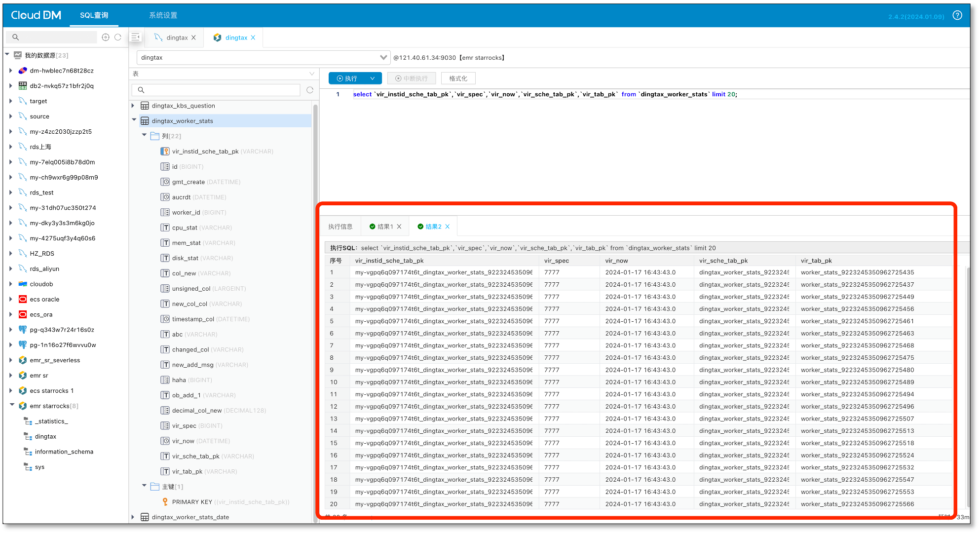Click the refresh icon beside the datasource search
This screenshot has width=980, height=533.
(118, 37)
